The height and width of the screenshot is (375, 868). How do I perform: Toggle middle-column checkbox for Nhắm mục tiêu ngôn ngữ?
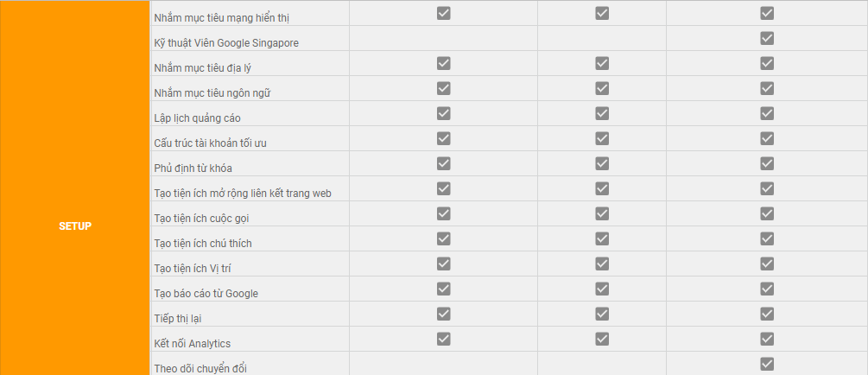coord(602,89)
